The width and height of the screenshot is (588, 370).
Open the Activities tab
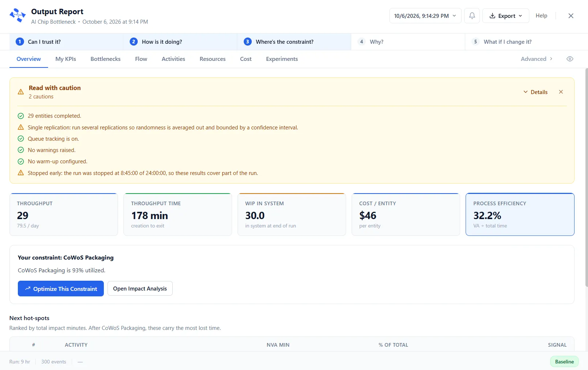click(173, 59)
